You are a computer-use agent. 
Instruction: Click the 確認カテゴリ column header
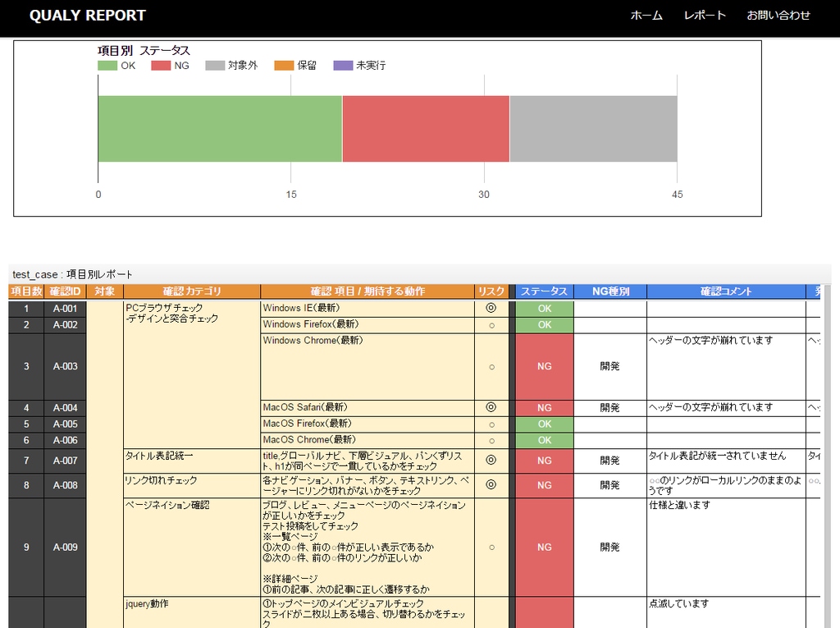click(x=192, y=291)
